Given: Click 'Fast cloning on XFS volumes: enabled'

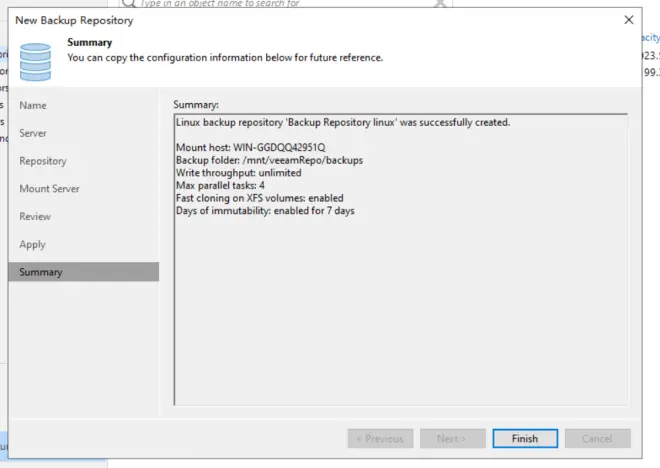Looking at the screenshot, I should coord(260,198).
